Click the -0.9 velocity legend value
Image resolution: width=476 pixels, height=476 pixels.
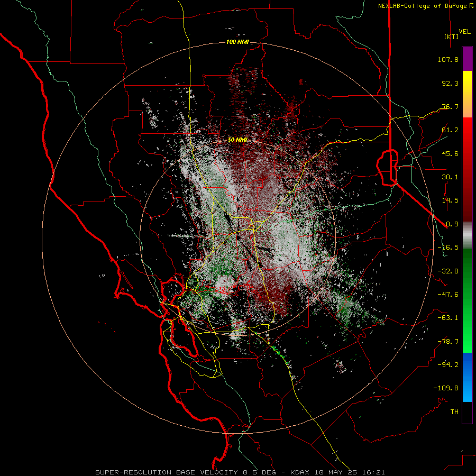tap(450, 224)
